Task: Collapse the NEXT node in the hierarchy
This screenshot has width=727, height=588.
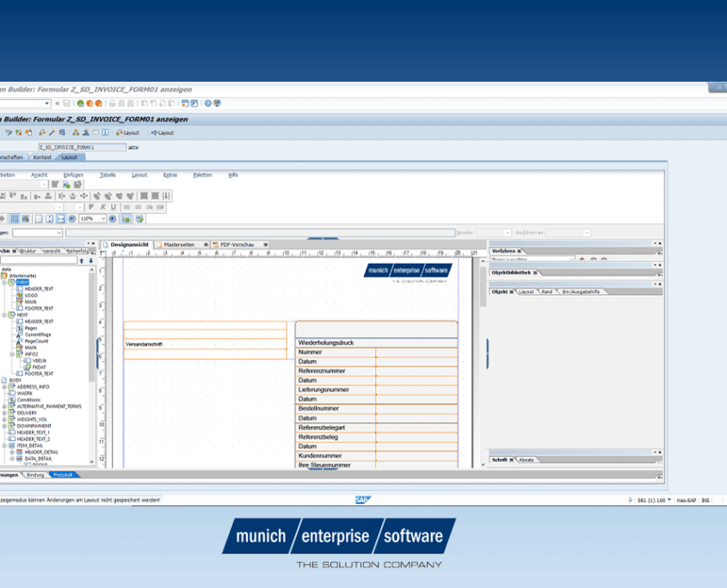Action: [x=4, y=315]
